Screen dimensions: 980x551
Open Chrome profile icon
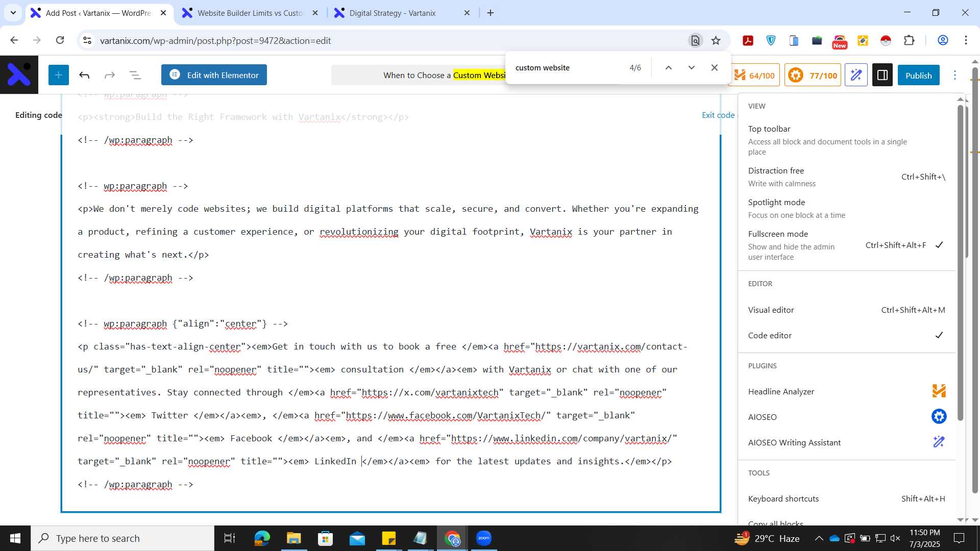(x=943, y=40)
